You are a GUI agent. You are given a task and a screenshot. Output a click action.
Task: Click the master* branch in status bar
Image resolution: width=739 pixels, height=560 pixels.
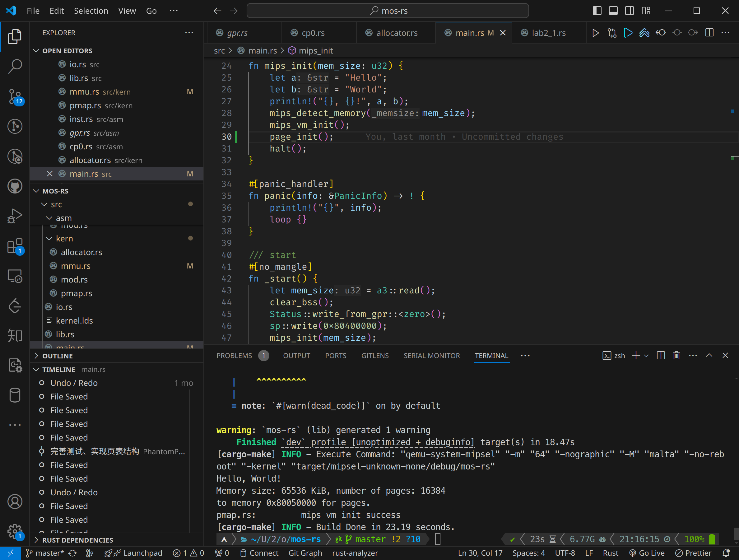pyautogui.click(x=45, y=553)
